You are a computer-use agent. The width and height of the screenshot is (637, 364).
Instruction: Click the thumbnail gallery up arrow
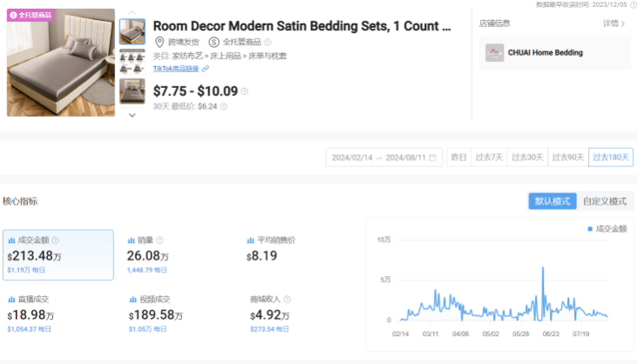point(132,12)
